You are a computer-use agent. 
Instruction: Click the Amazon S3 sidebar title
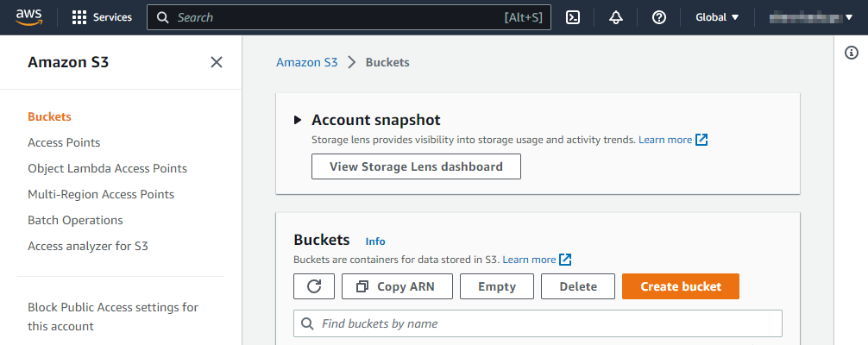pyautogui.click(x=68, y=62)
